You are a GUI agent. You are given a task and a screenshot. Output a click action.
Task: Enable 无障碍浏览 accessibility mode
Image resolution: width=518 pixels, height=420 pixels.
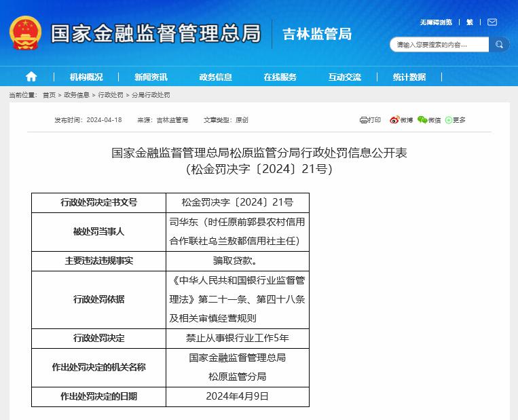(x=436, y=22)
